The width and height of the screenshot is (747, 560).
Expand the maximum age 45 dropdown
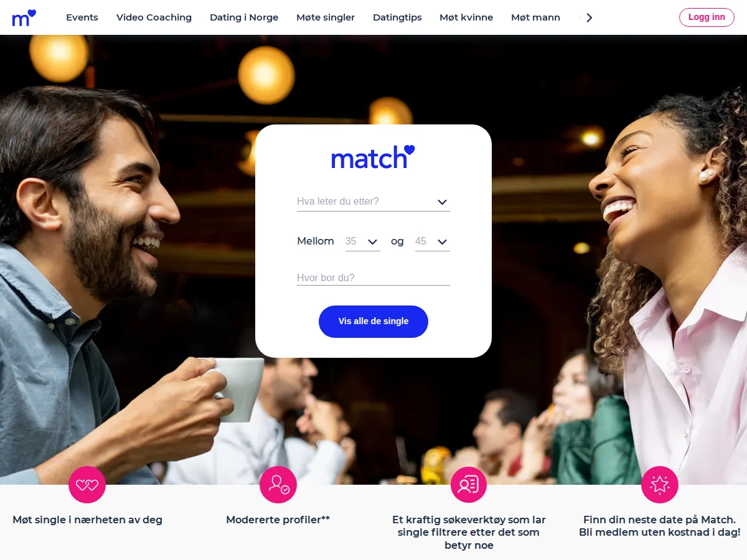433,241
